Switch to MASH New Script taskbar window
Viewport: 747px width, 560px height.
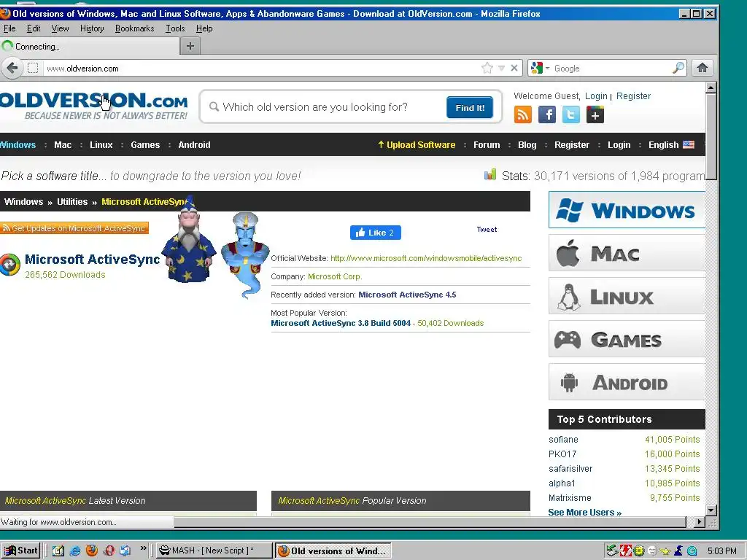[212, 551]
